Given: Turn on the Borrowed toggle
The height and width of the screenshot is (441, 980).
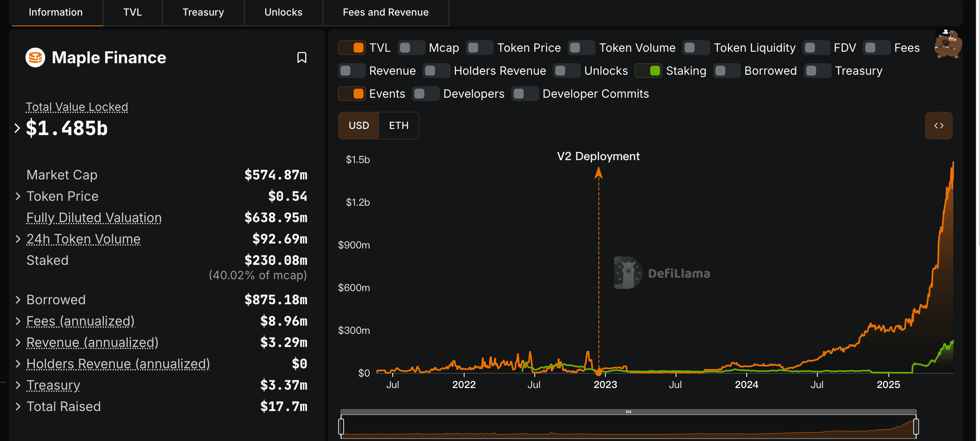Looking at the screenshot, I should (x=727, y=71).
